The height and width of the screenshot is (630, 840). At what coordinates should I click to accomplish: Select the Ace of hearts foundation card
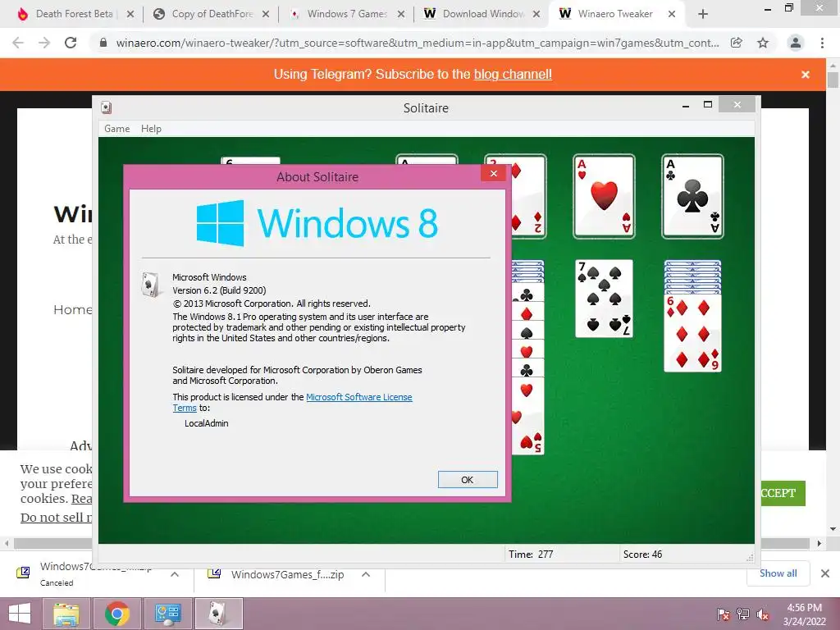[604, 196]
